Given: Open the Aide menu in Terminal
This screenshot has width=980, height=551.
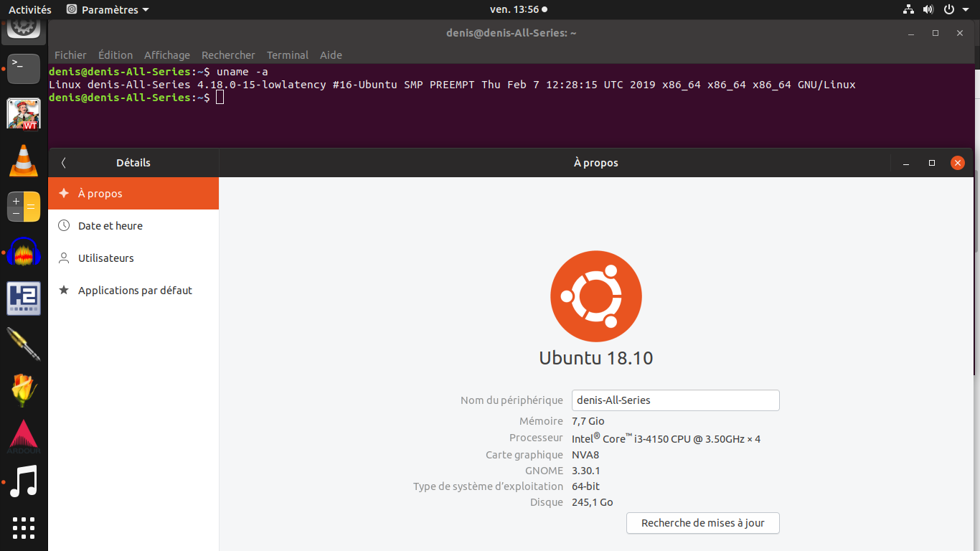Looking at the screenshot, I should (x=331, y=55).
